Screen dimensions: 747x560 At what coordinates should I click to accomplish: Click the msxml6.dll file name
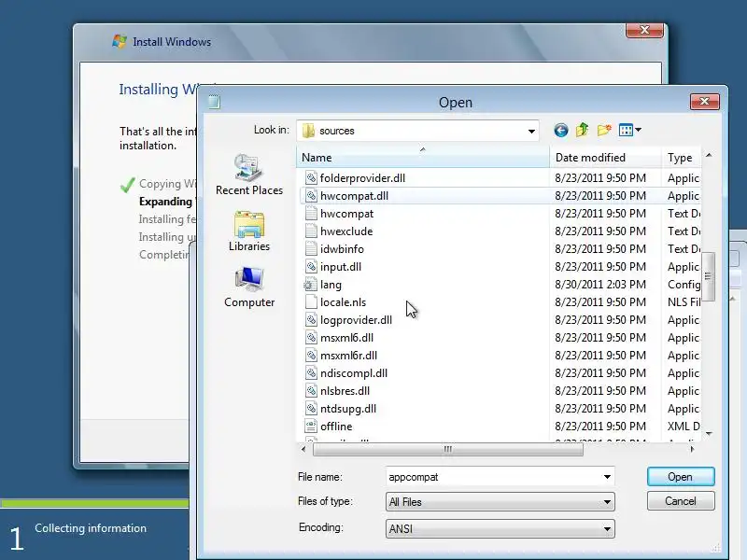pyautogui.click(x=346, y=338)
